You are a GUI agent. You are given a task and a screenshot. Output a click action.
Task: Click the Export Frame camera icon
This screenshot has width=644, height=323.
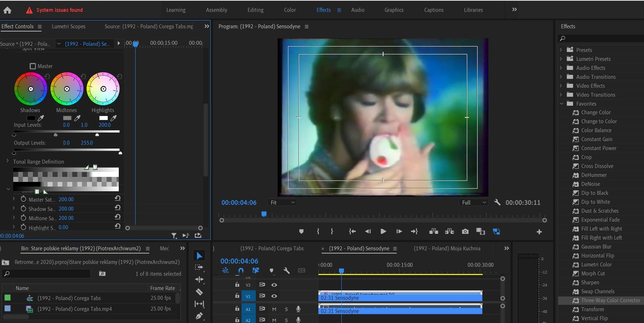point(465,231)
